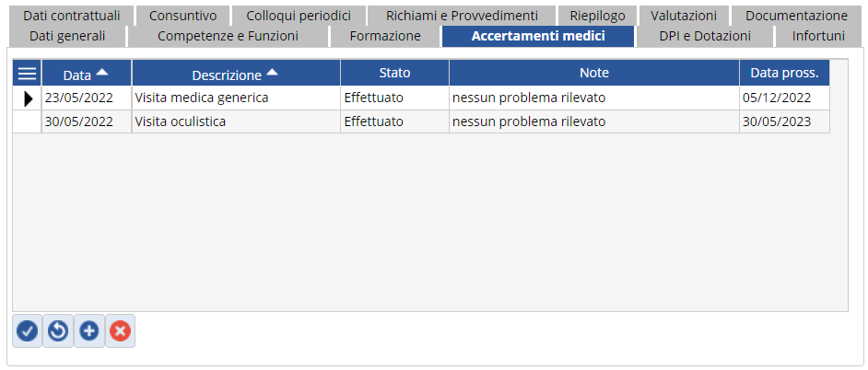Image resolution: width=868 pixels, height=370 pixels.
Task: Switch to the Infortuni tab
Action: coord(818,36)
